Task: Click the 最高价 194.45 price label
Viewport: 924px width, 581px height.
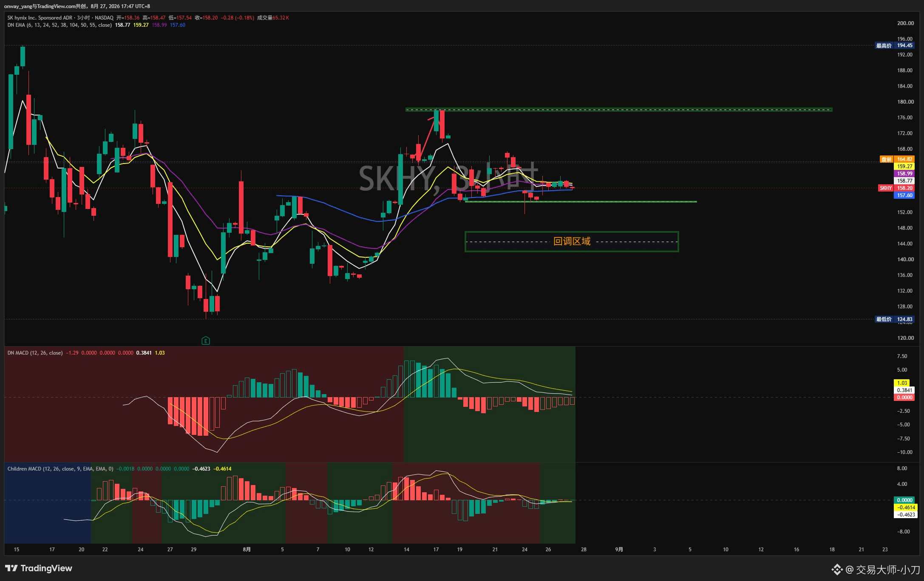Action: click(x=894, y=45)
